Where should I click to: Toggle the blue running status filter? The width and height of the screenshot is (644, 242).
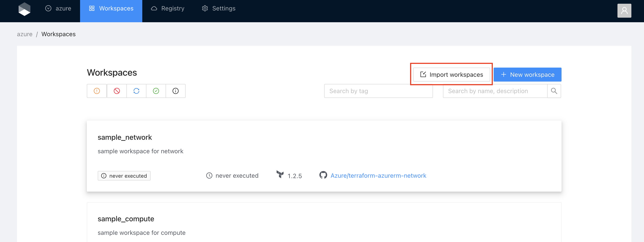click(x=136, y=91)
